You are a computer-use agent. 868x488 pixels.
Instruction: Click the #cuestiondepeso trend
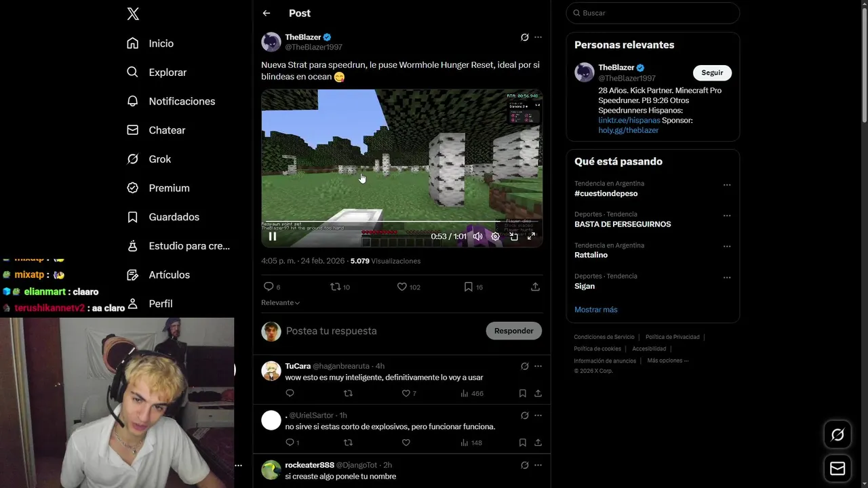point(606,194)
